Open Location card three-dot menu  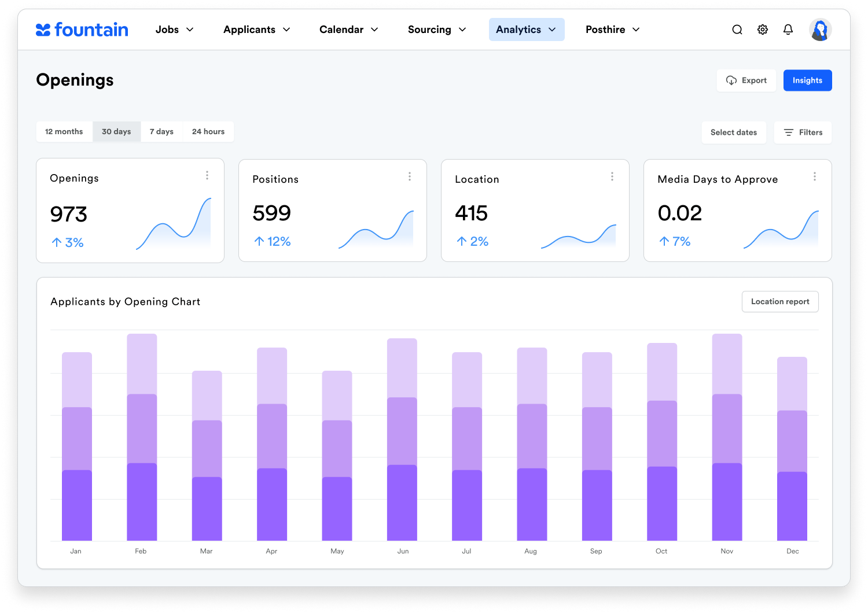click(x=612, y=176)
